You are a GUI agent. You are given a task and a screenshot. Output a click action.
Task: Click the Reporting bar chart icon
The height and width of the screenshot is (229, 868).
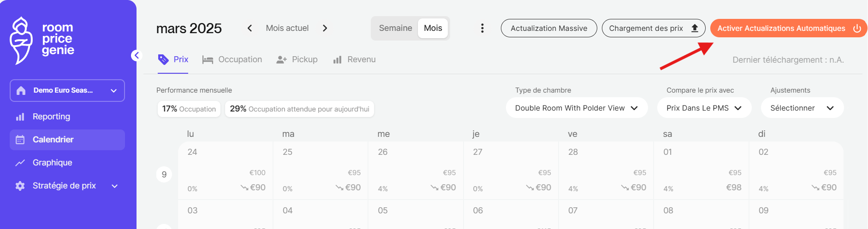20,117
